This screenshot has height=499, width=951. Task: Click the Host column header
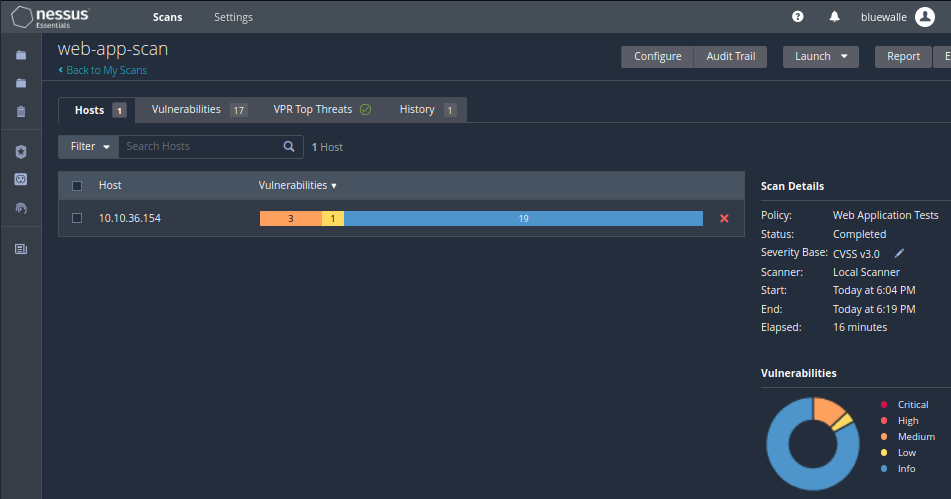point(110,185)
